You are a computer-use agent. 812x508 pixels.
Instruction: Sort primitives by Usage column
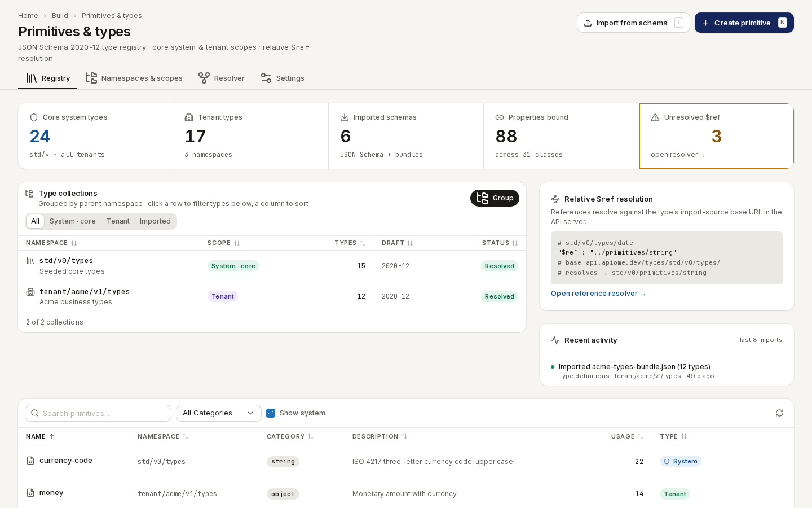tap(627, 437)
